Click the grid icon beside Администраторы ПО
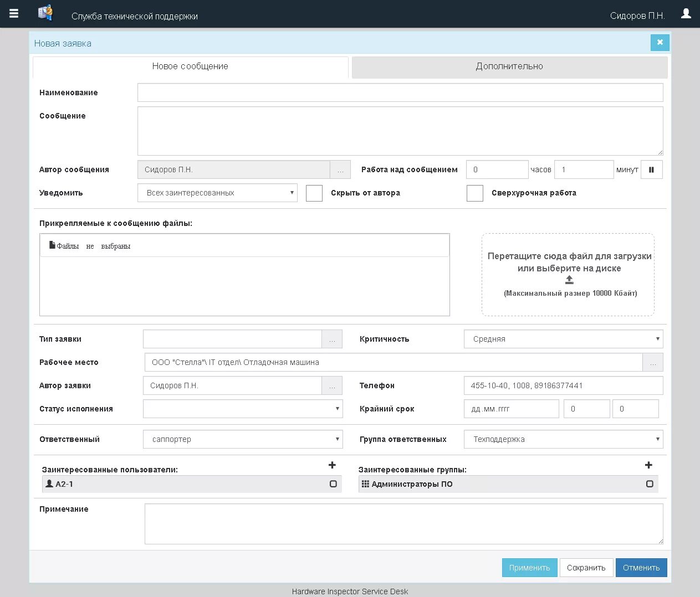This screenshot has width=700, height=597. 365,483
